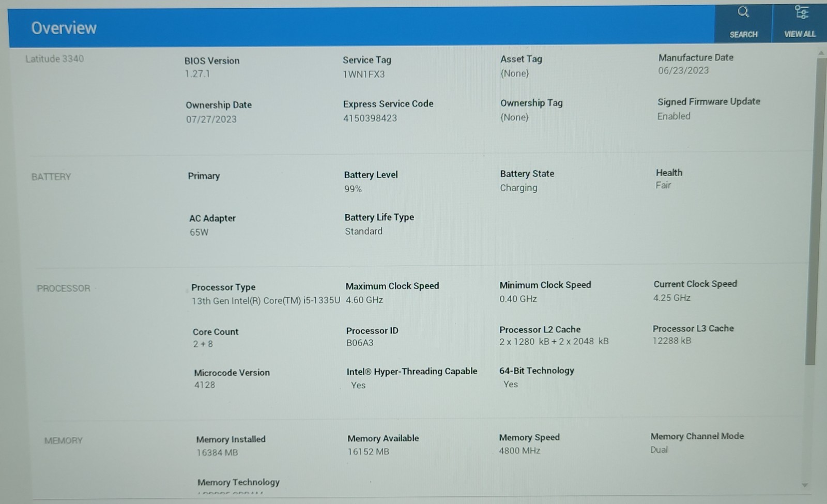Open the View All icon
Image resolution: width=827 pixels, height=504 pixels.
click(x=802, y=12)
